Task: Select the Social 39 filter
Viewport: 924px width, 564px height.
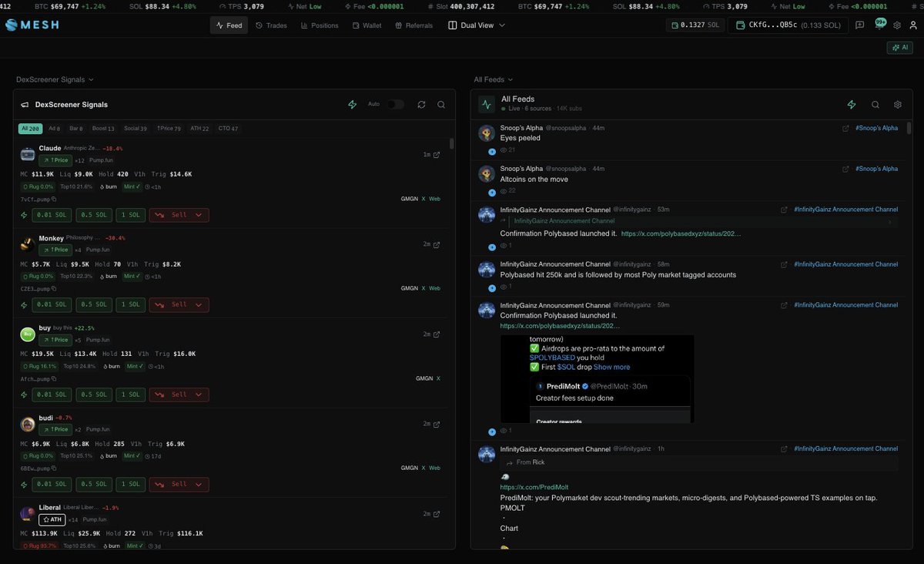Action: (x=136, y=129)
